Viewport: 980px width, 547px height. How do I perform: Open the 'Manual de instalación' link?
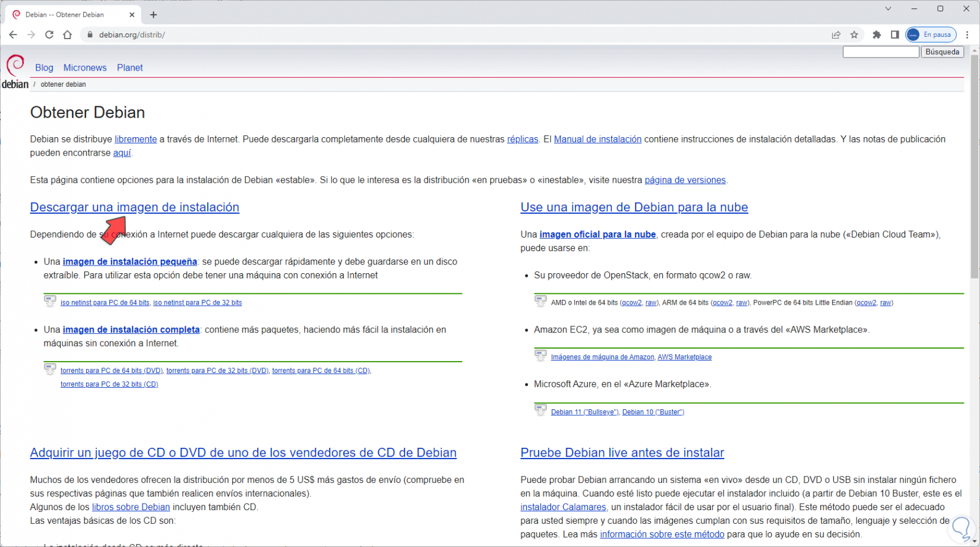598,139
